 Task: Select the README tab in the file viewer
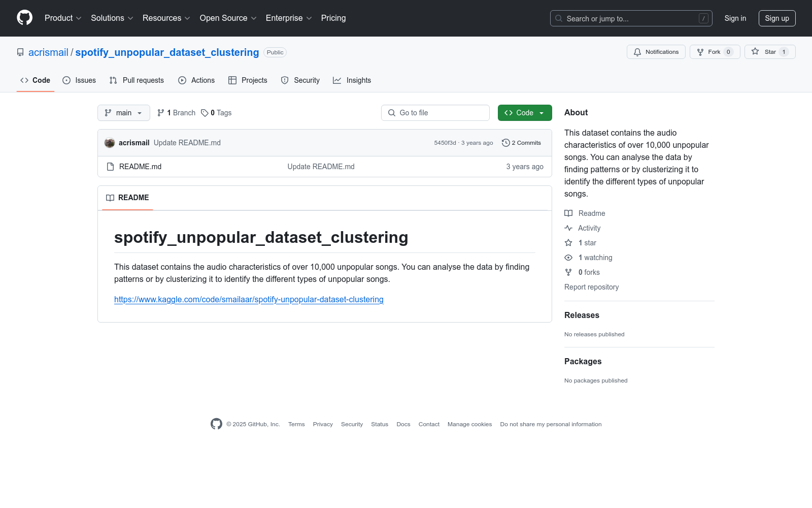tap(127, 198)
